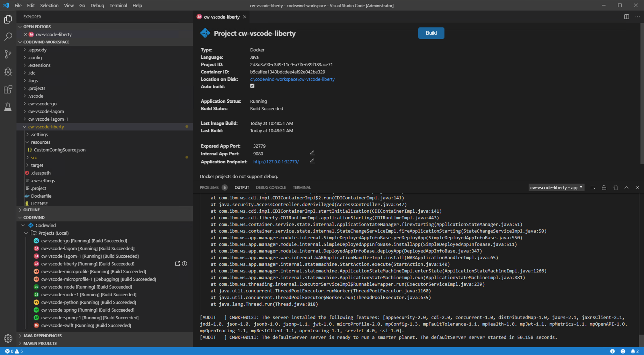
Task: Open the Search view in the activity bar
Action: point(8,37)
